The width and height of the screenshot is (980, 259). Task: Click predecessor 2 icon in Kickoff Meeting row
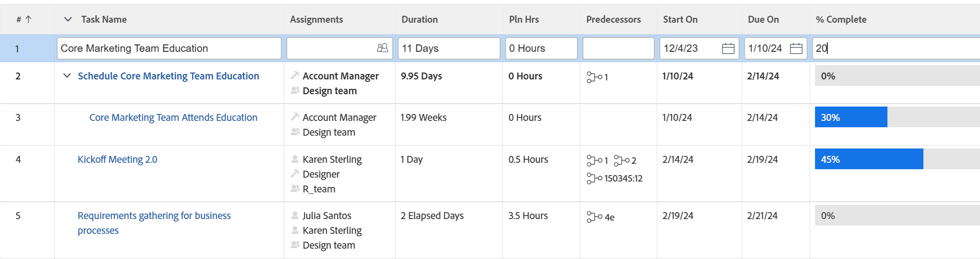point(621,160)
